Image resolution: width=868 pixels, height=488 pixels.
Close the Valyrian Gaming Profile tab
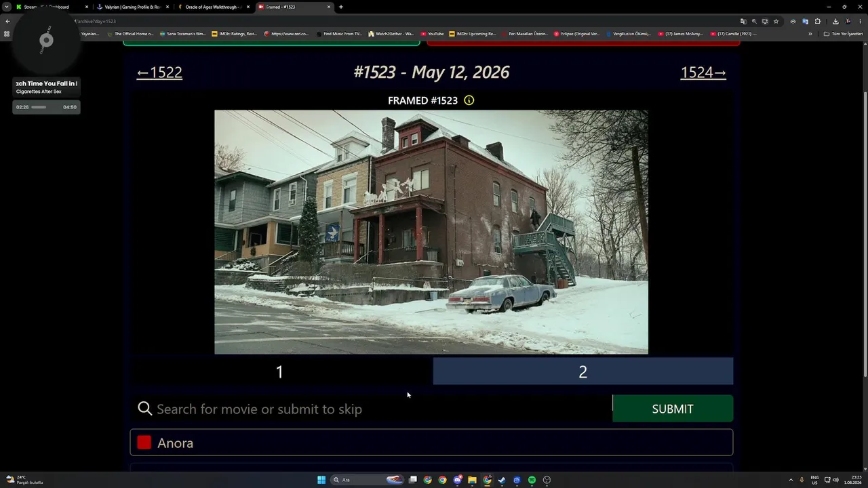click(167, 7)
